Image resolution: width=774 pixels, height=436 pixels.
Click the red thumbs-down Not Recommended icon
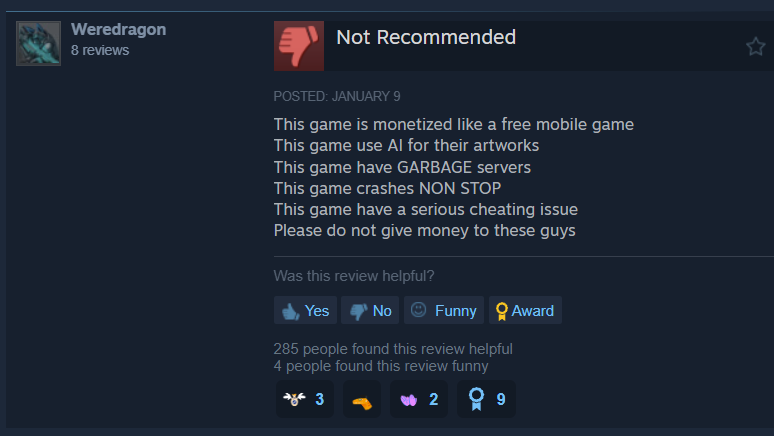pyautogui.click(x=299, y=46)
